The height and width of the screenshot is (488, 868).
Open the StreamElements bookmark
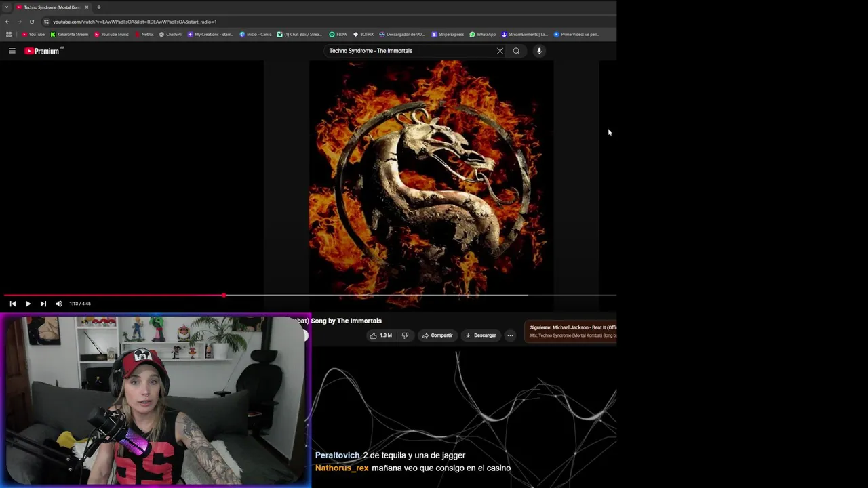[524, 34]
